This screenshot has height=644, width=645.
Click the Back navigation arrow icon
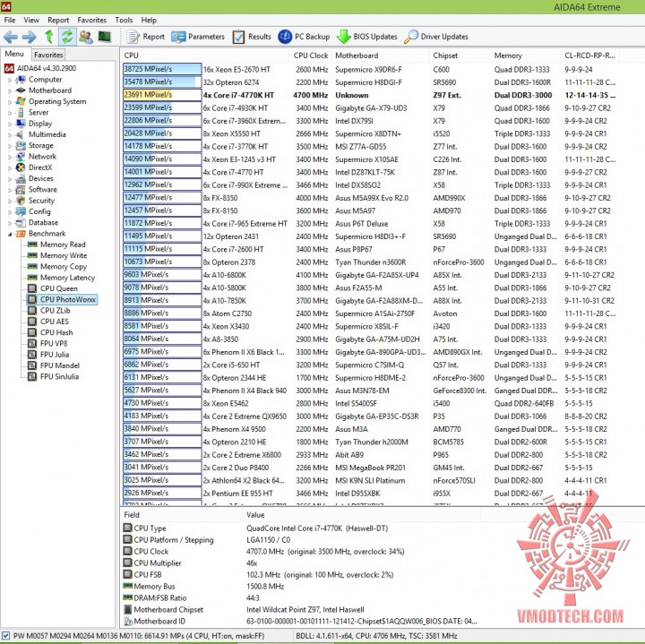coord(11,37)
